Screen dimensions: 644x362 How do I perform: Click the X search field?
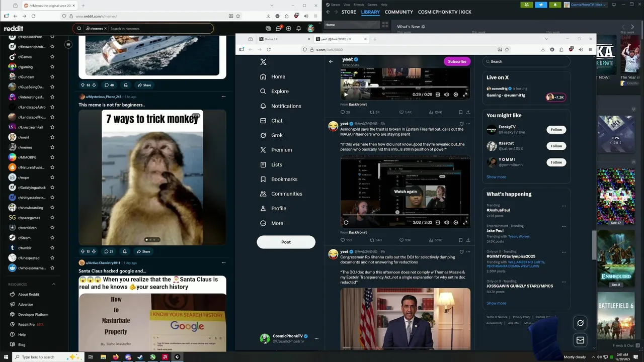526,61
